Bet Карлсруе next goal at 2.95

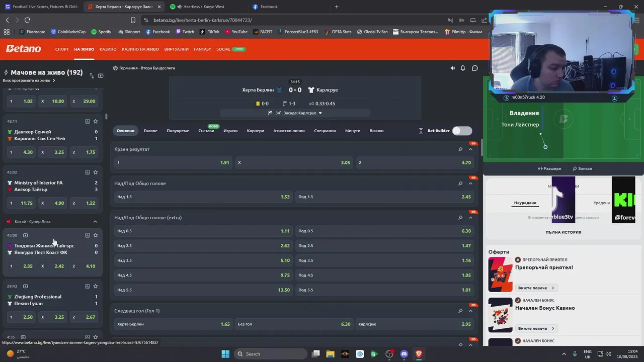(x=415, y=324)
